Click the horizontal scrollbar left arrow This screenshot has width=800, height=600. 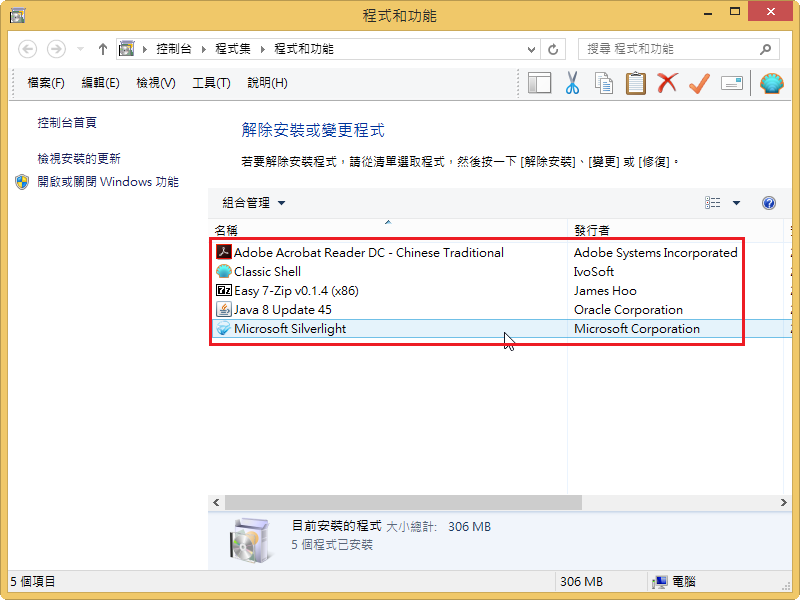pyautogui.click(x=216, y=503)
